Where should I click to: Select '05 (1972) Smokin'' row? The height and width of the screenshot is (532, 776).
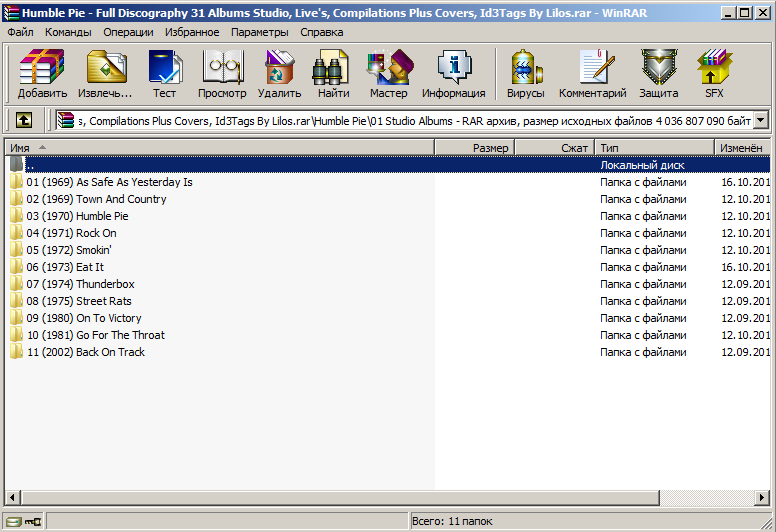pos(388,249)
